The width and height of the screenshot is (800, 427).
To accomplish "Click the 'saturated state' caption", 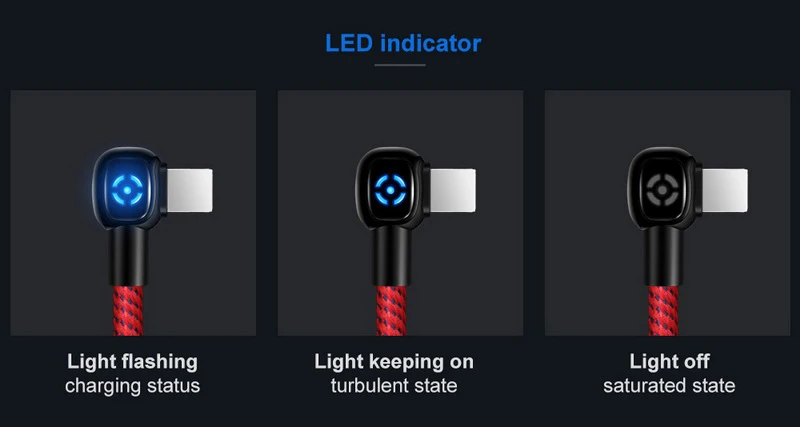I will pyautogui.click(x=669, y=385).
